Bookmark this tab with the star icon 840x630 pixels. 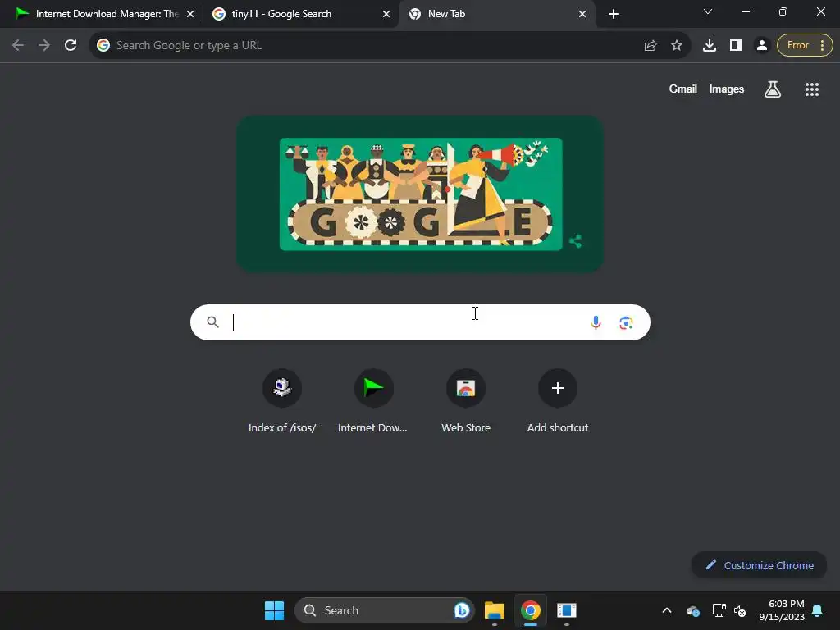click(677, 46)
